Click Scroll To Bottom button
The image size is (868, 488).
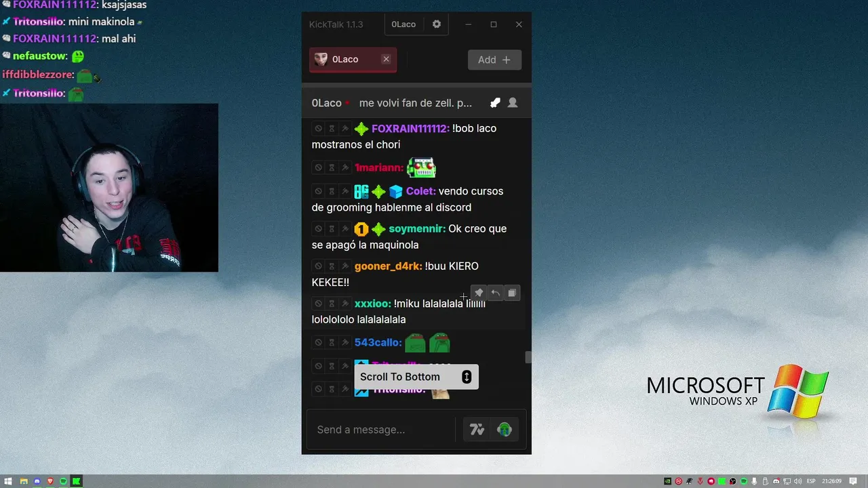[x=416, y=377]
